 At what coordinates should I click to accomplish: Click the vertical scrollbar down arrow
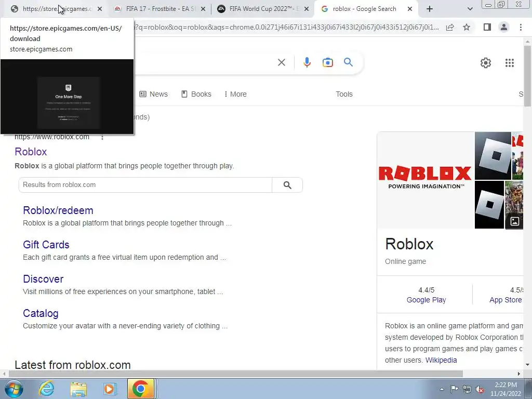527,365
